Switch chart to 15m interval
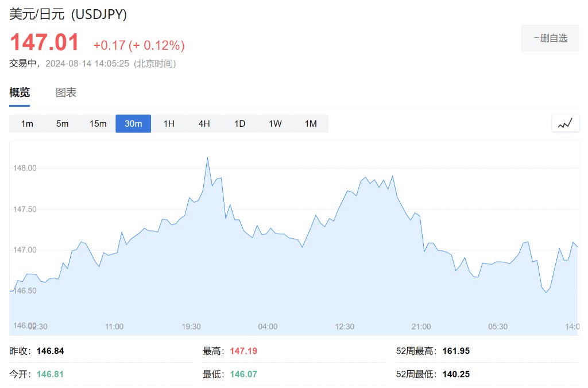This screenshot has height=388, width=588. 98,124
